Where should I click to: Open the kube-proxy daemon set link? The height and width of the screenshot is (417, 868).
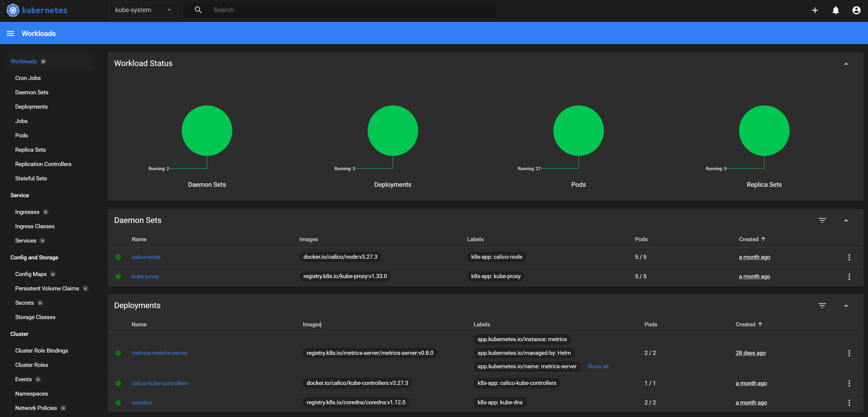click(145, 276)
